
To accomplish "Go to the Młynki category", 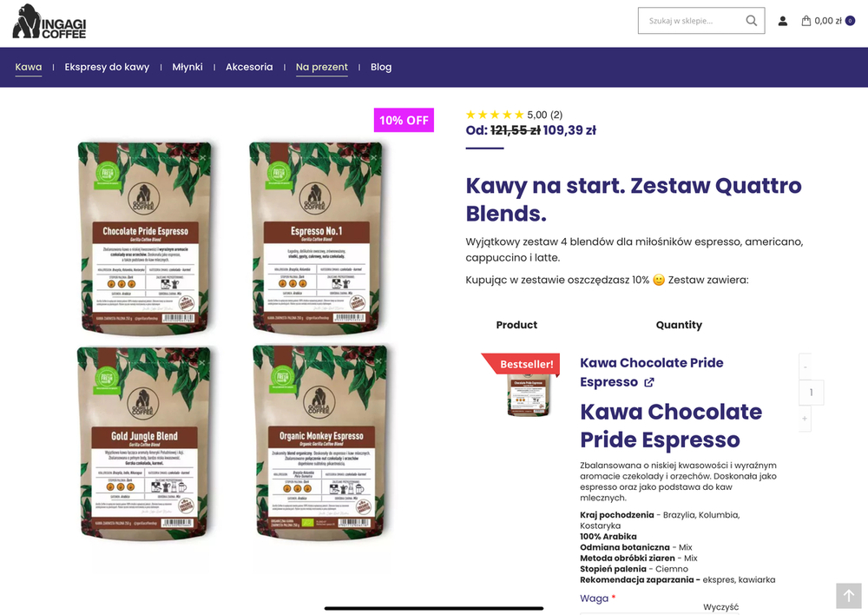I will coord(187,67).
